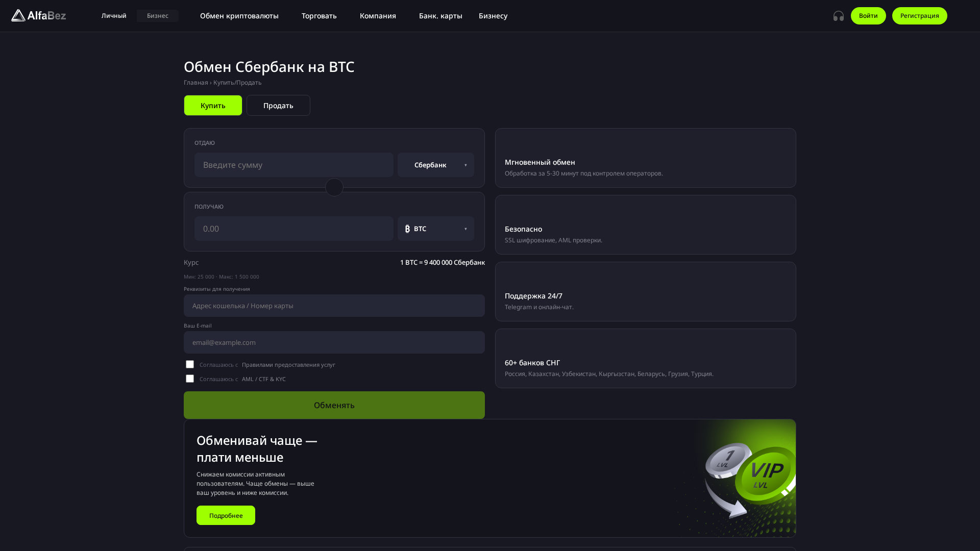This screenshot has height=551, width=980.
Task: Switch to the Бизнес account mode toggle
Action: (157, 16)
